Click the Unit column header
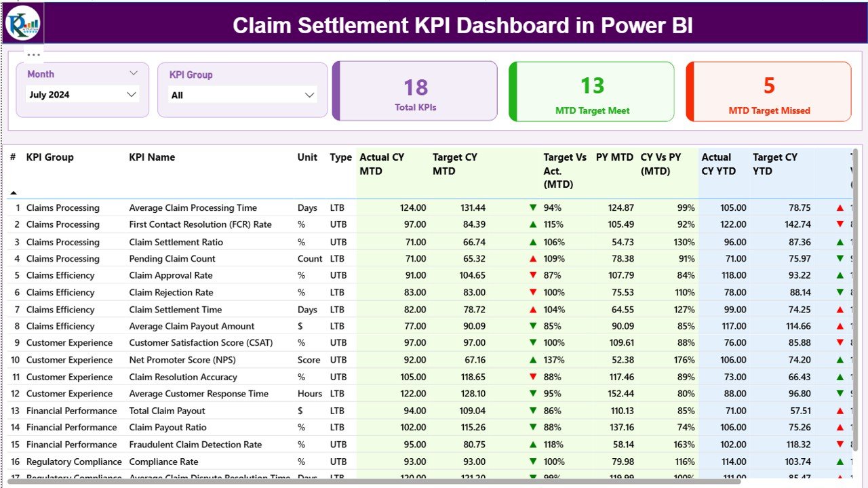The image size is (868, 488). (x=307, y=157)
